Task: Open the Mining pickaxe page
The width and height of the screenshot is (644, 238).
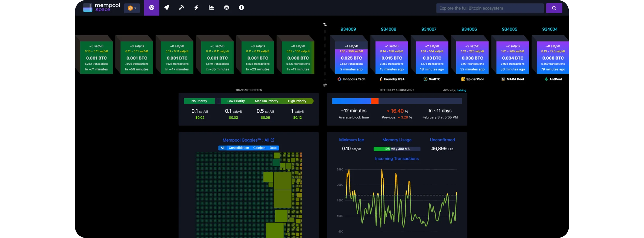Action: pos(182,8)
